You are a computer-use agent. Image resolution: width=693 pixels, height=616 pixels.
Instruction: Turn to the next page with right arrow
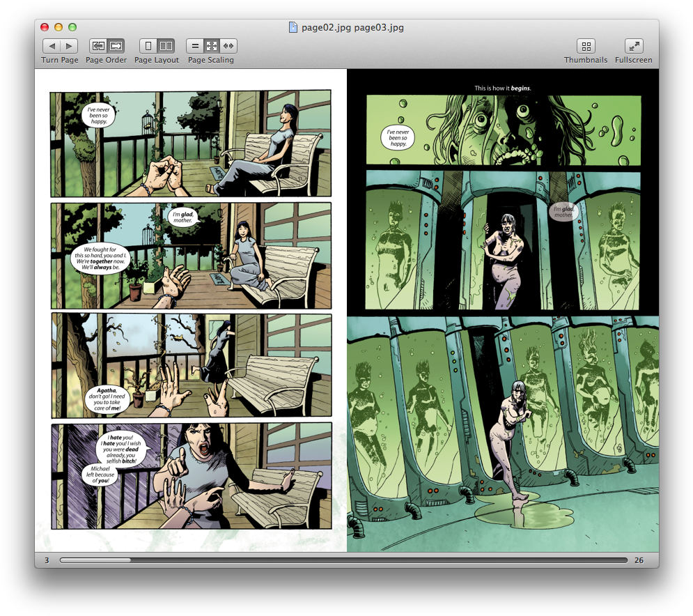click(69, 46)
